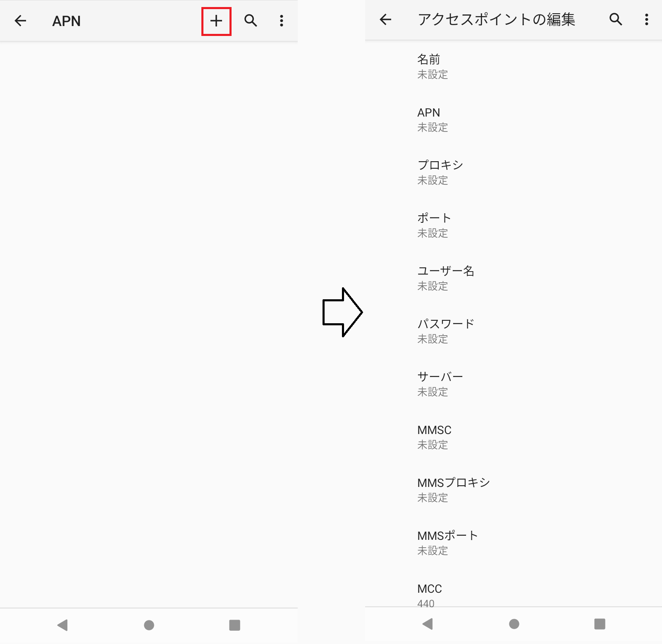Set the ユーザー名 field
The height and width of the screenshot is (644, 662).
coord(514,278)
